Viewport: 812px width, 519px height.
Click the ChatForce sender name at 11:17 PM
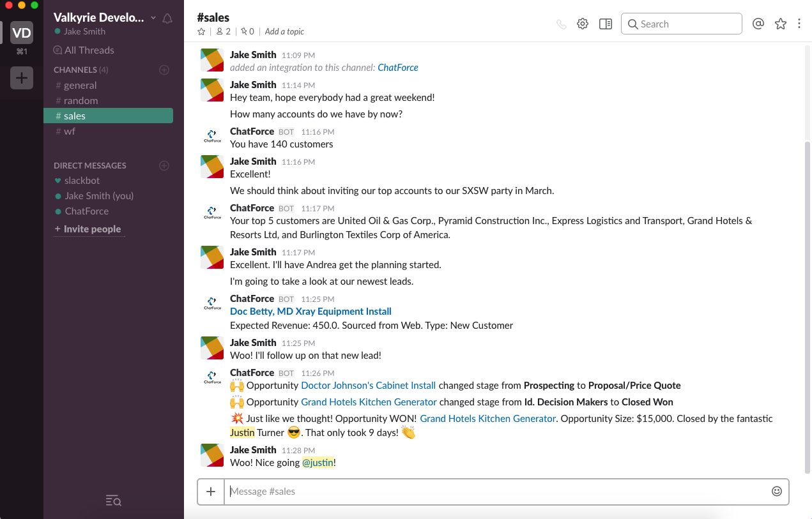point(252,208)
